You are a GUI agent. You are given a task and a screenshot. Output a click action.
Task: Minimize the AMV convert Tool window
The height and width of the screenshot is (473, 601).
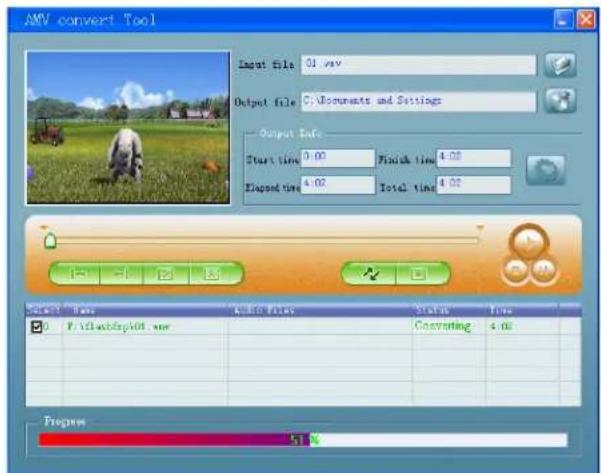point(563,20)
